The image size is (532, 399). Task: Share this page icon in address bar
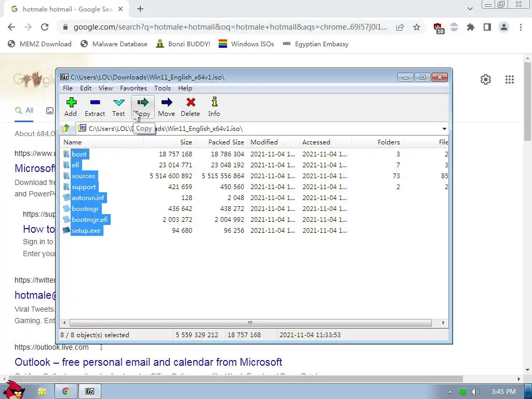(x=400, y=27)
